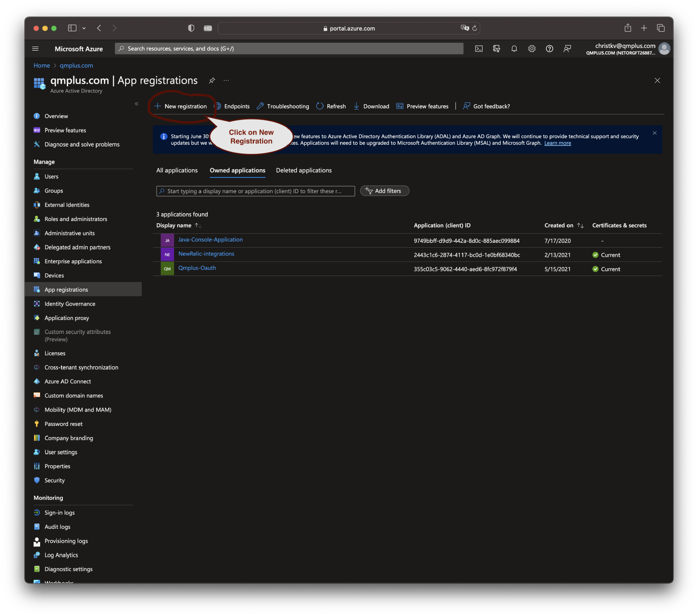Click the application filter search field
698x616 pixels.
click(x=255, y=191)
